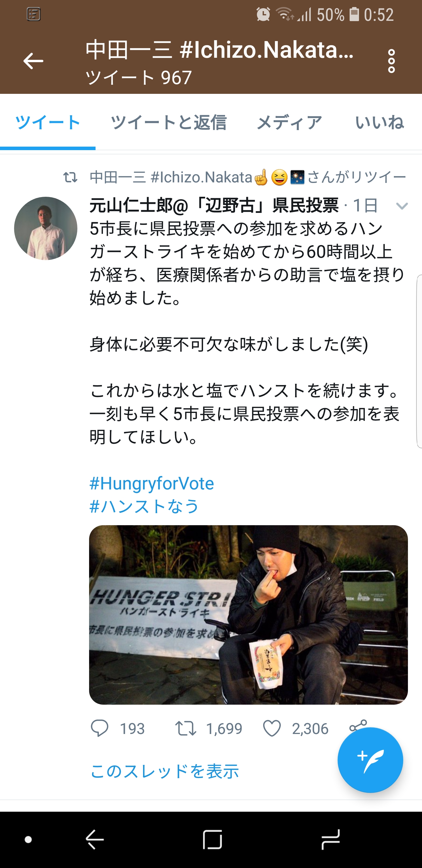Open the #ハンストなう hashtag
422x868 pixels.
point(144,506)
